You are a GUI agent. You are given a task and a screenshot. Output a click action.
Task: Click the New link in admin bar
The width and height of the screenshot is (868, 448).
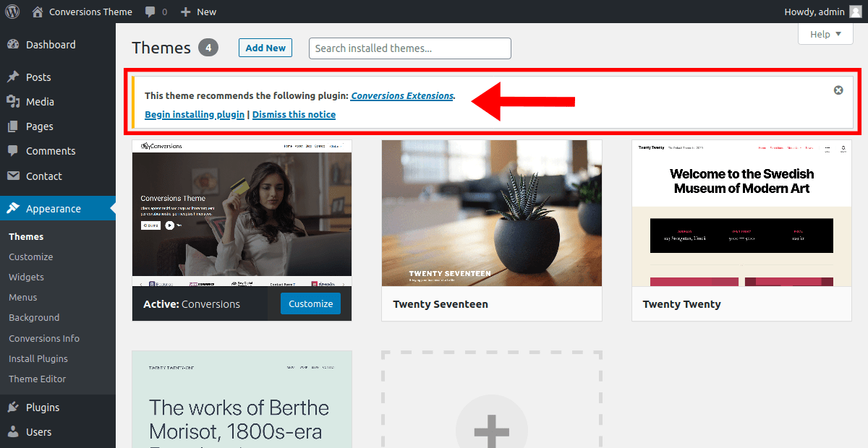coord(206,12)
